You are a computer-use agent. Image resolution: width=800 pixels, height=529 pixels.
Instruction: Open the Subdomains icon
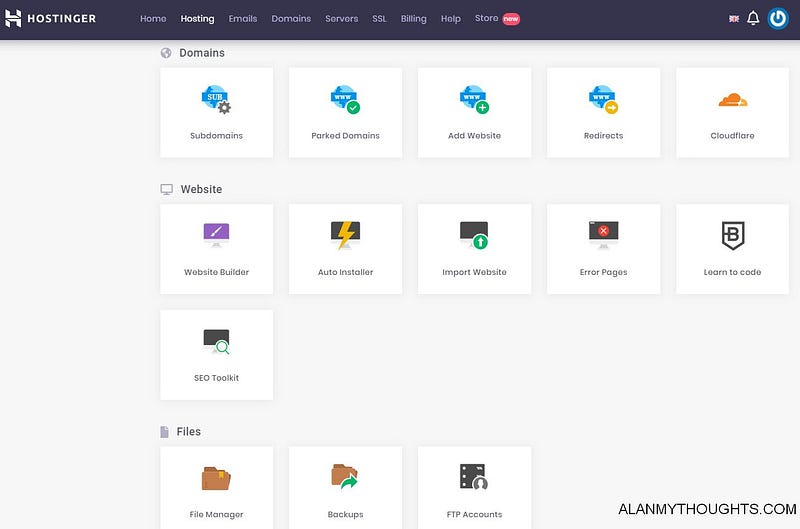(x=216, y=99)
